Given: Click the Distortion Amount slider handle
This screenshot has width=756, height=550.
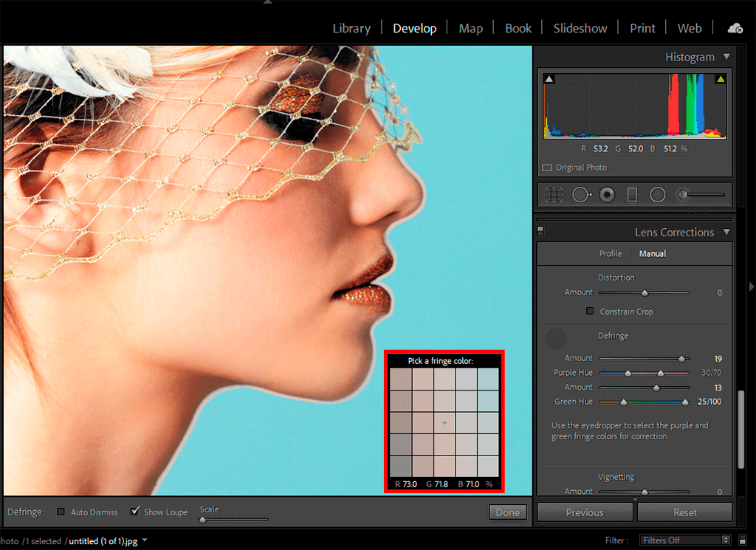Looking at the screenshot, I should 645,292.
